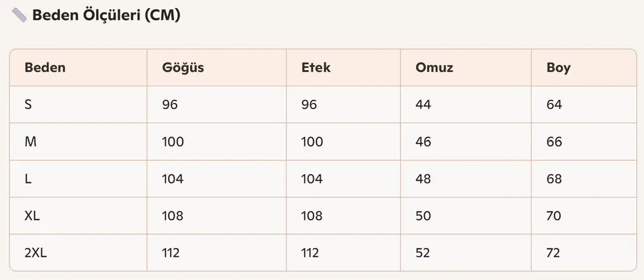The image size is (644, 280).
Task: Select the Boy value 70 for size XL
Action: click(553, 216)
